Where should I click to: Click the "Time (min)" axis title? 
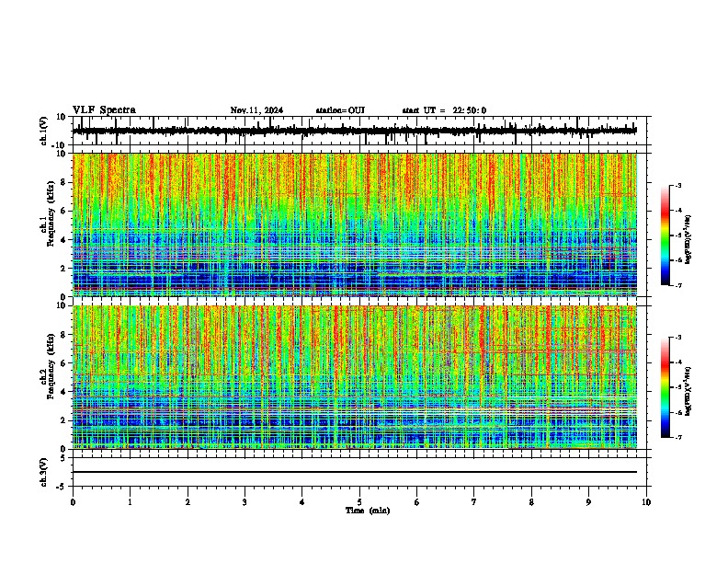[x=368, y=511]
